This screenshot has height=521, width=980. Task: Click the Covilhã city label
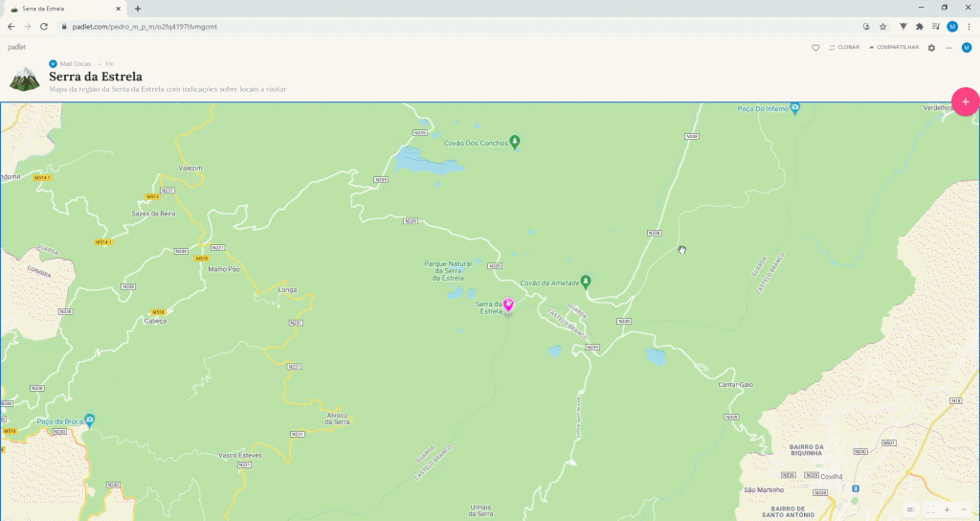[x=832, y=476]
